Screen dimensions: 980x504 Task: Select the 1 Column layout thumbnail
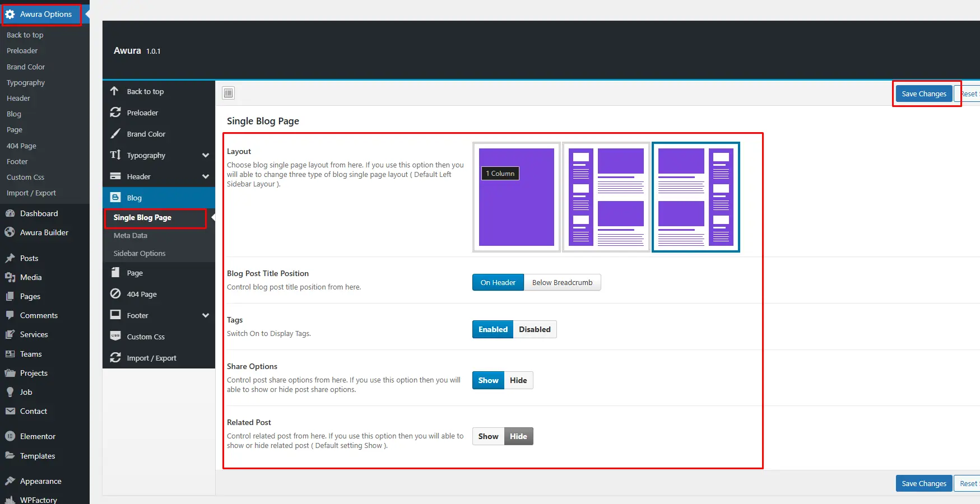(x=517, y=197)
